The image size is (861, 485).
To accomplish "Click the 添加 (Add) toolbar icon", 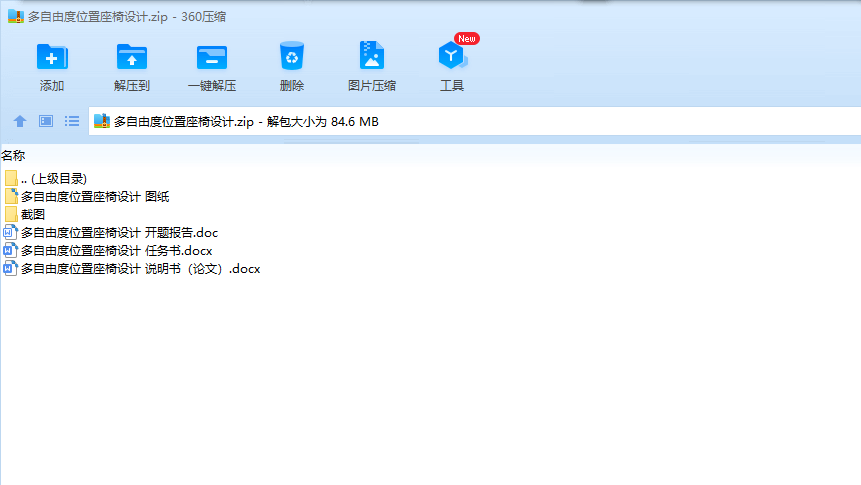I will 52,57.
